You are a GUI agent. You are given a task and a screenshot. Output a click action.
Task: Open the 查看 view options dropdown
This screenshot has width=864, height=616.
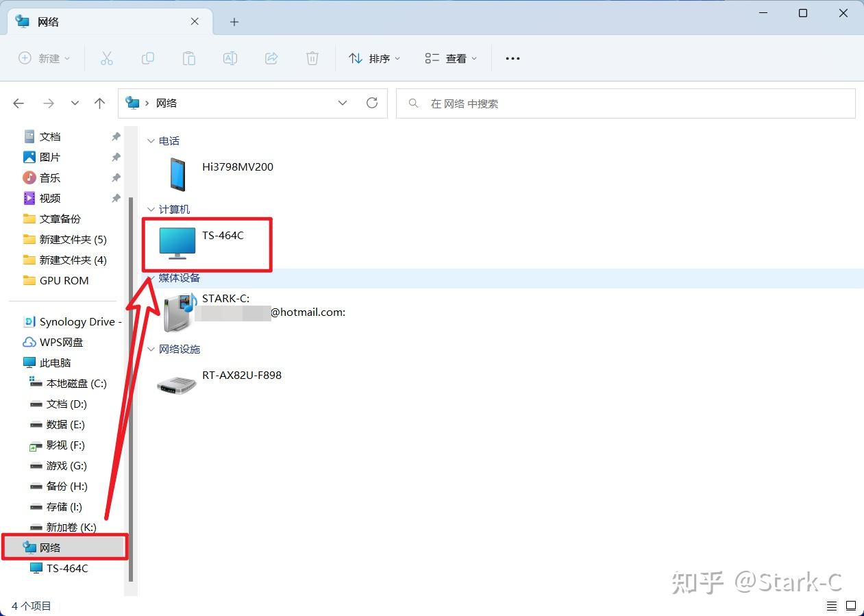pos(450,58)
